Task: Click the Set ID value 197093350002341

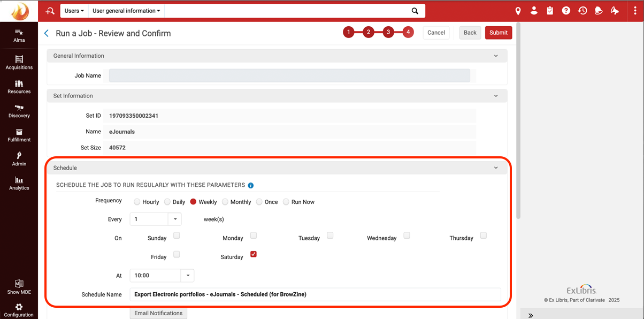Action: point(134,116)
